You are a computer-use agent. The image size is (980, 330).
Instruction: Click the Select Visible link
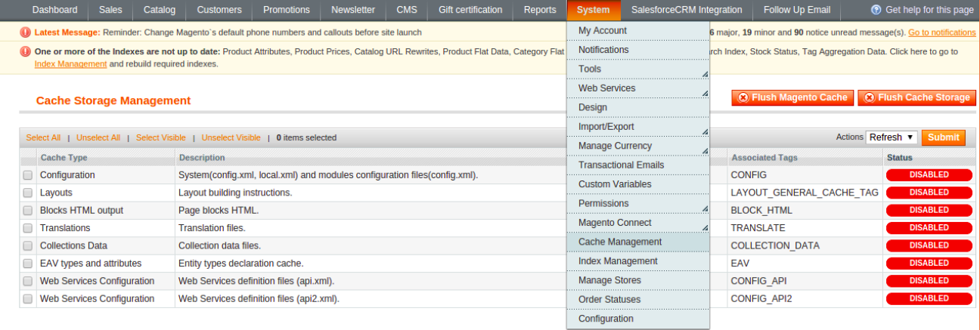click(x=161, y=137)
